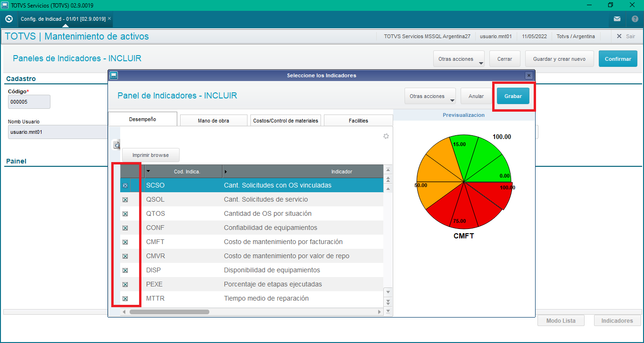
Task: Expand Otras acciones dropdown in main window
Action: pos(481,63)
